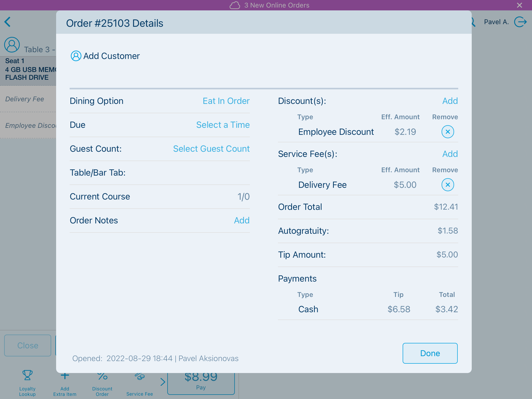The image size is (532, 399).
Task: Open Select Guest Count picker
Action: click(x=211, y=149)
